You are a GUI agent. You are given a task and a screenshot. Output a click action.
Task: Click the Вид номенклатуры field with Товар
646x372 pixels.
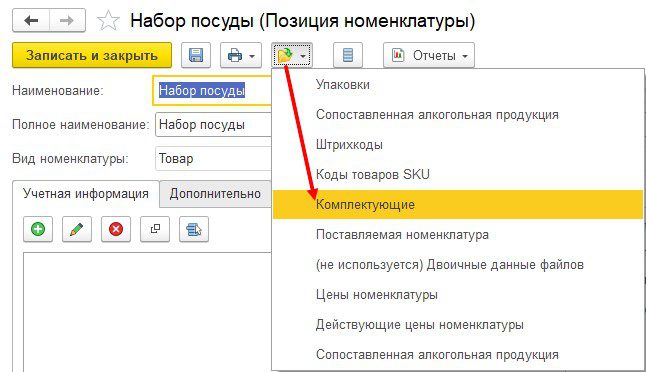click(213, 158)
